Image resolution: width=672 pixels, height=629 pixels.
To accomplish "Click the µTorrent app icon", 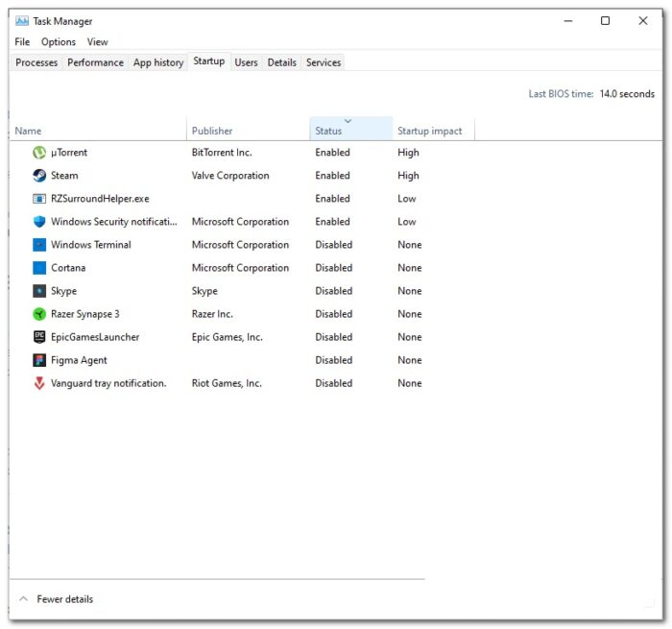I will coord(39,153).
